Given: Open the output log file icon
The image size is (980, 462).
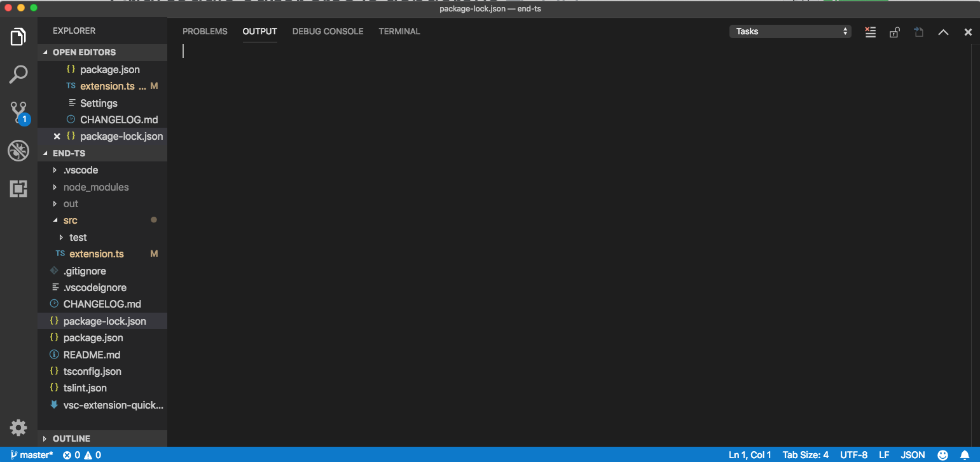Looking at the screenshot, I should pos(918,32).
